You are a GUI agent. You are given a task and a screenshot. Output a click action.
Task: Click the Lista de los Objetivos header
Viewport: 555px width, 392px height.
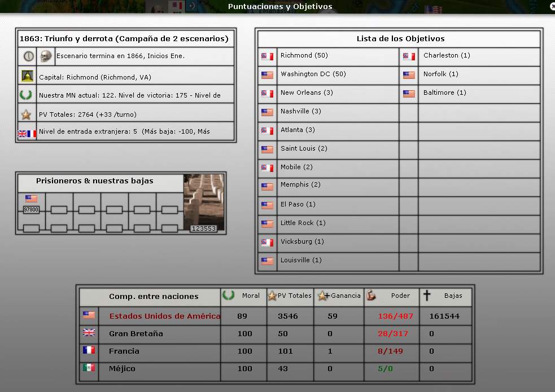coord(400,38)
